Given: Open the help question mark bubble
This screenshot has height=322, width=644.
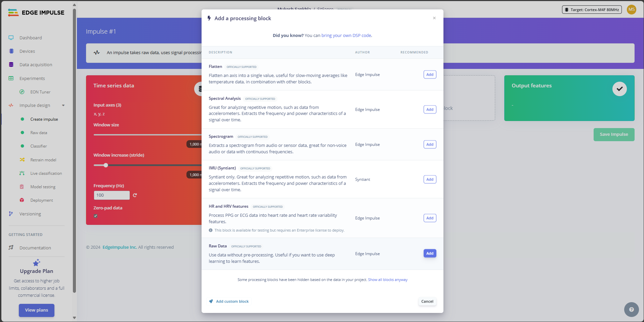Looking at the screenshot, I should (631, 310).
